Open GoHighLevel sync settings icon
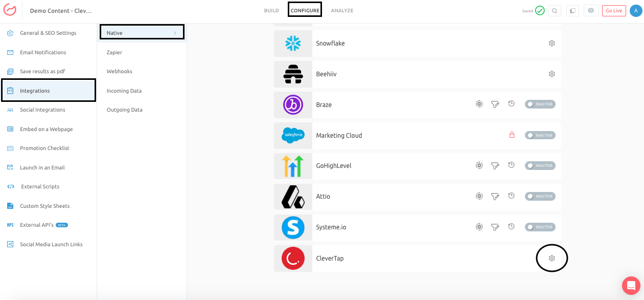644x300 pixels. coord(479,165)
